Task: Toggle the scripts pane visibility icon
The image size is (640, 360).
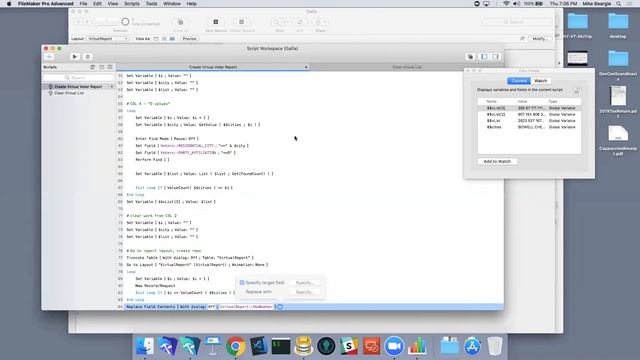Action: tap(484, 57)
